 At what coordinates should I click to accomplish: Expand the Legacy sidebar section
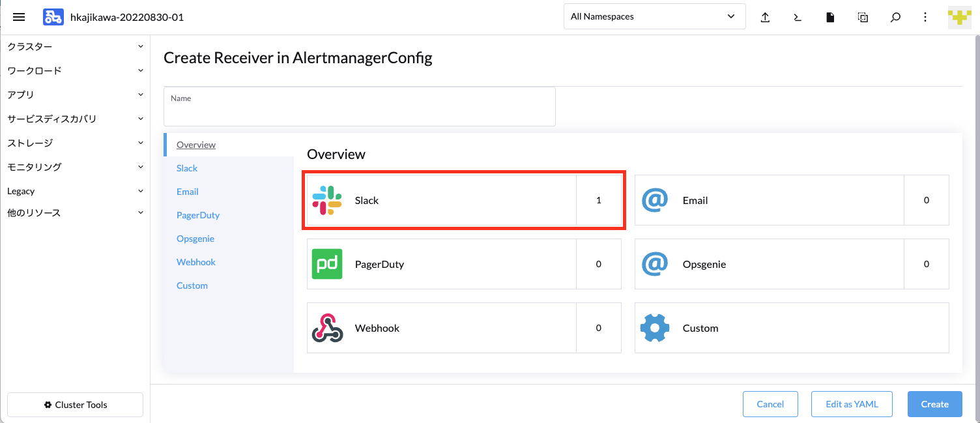(76, 191)
